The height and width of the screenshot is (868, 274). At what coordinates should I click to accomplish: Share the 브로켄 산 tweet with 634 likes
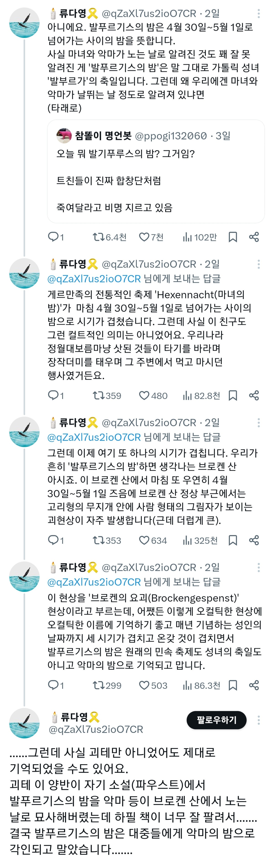tap(254, 540)
